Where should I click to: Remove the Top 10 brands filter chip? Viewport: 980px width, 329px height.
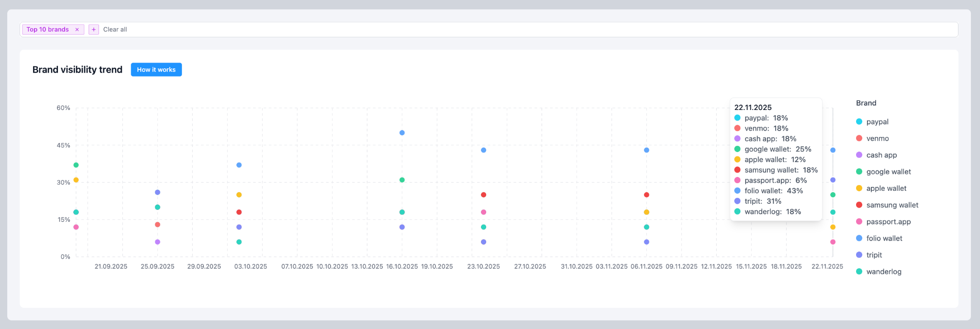(x=77, y=30)
